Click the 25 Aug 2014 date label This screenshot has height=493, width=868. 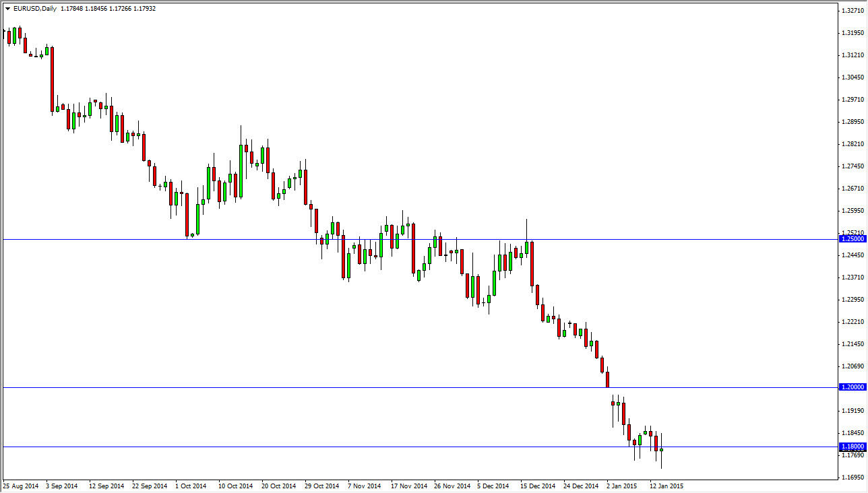point(20,486)
